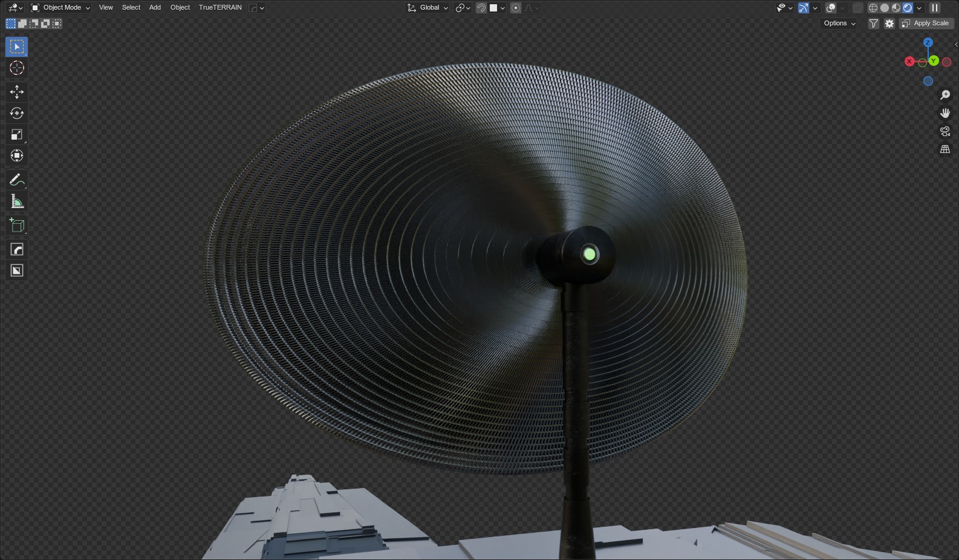Open the snapping options dropdown
The width and height of the screenshot is (959, 560).
pos(498,8)
